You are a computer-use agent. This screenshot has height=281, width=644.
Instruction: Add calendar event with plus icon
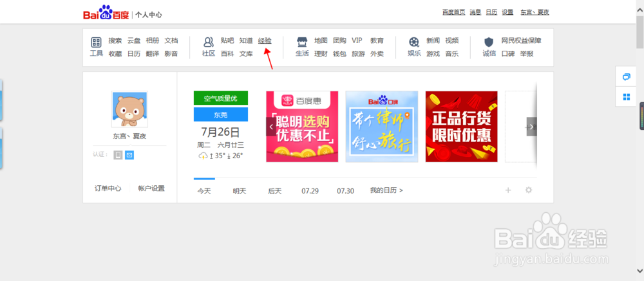click(x=508, y=190)
